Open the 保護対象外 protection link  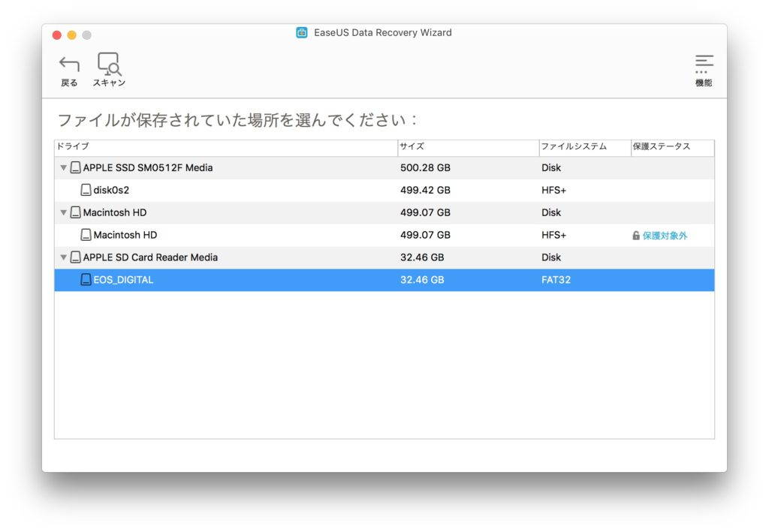point(665,236)
